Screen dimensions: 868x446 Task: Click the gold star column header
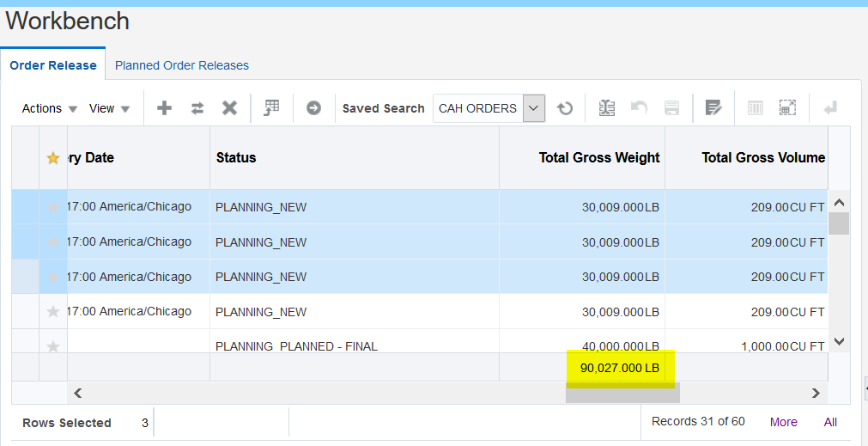point(53,158)
